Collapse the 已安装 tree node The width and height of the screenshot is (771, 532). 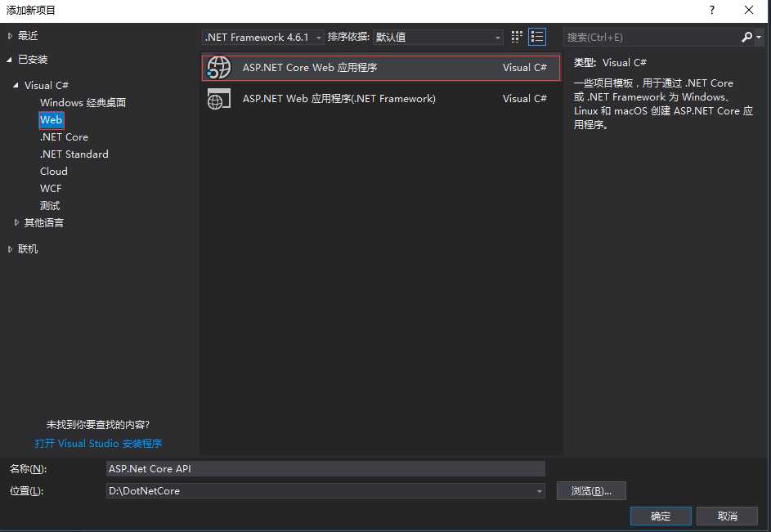coord(10,60)
